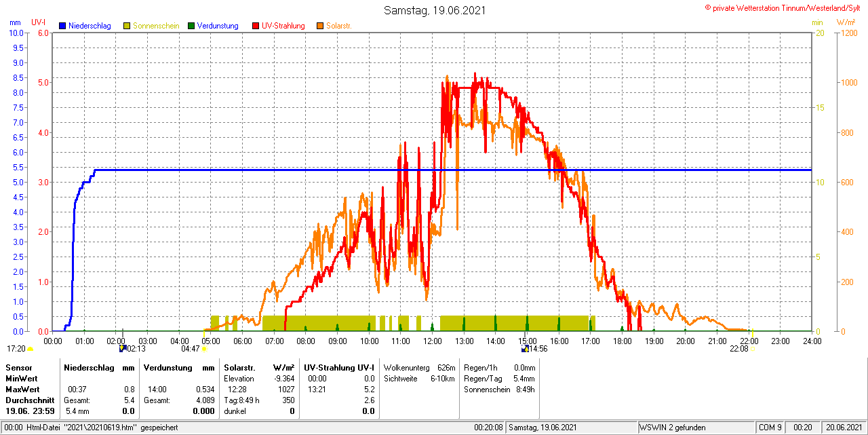Screen dimensions: 868x435
Task: Click the Regen/1h 0.0mm entry
Action: [x=499, y=368]
